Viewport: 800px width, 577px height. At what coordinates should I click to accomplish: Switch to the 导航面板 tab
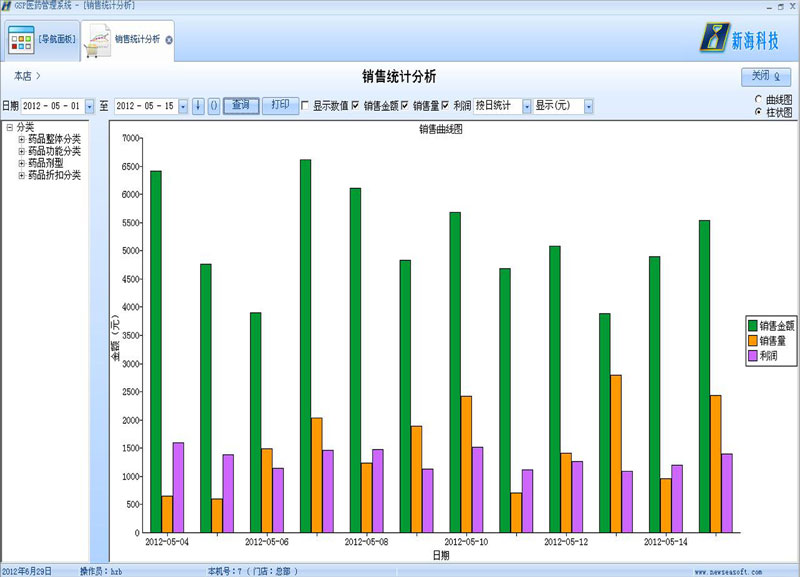coord(56,41)
